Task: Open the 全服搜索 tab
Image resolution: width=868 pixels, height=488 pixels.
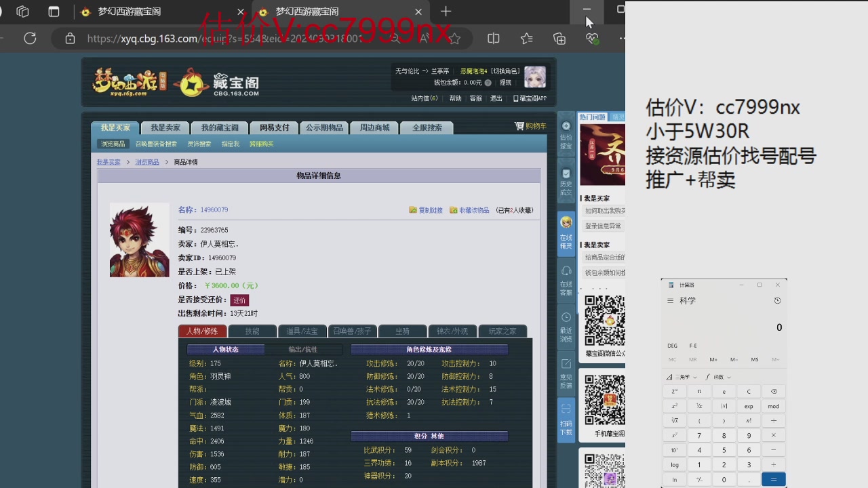Action: (x=427, y=127)
